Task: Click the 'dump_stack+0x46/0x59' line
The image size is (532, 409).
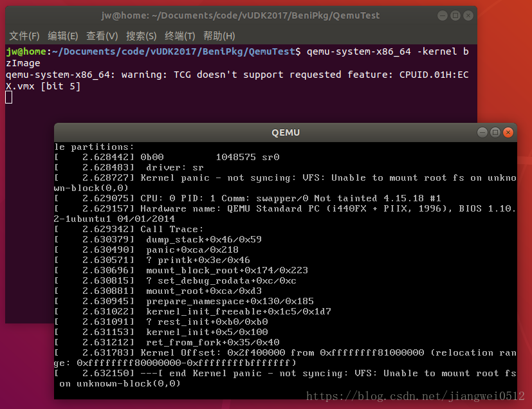Action: click(158, 239)
